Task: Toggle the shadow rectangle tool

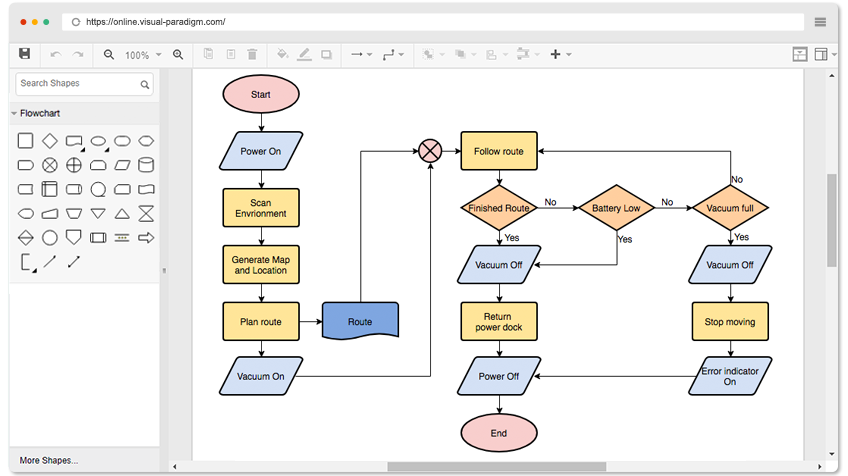Action: (326, 55)
